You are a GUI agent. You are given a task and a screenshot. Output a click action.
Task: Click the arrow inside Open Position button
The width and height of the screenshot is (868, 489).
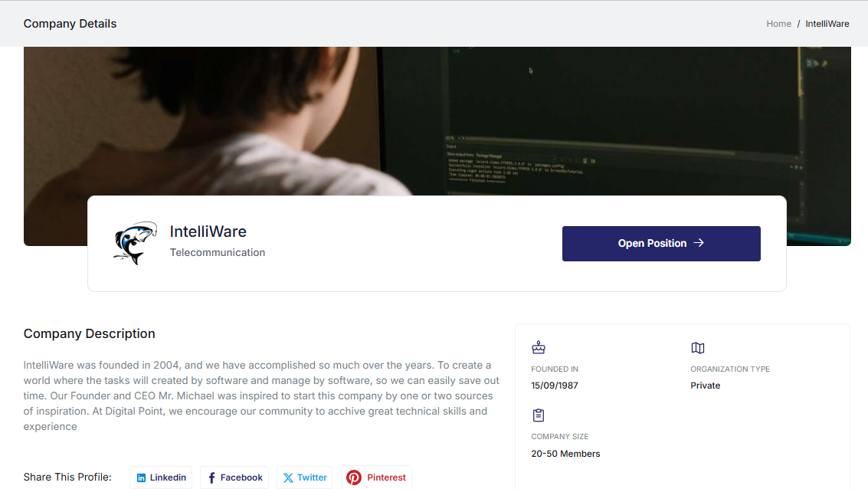coord(699,243)
